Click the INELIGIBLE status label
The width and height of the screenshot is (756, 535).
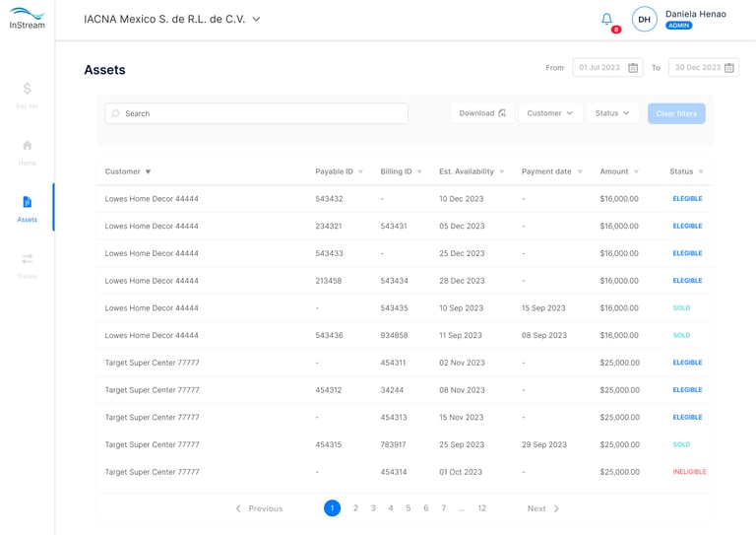(x=689, y=472)
